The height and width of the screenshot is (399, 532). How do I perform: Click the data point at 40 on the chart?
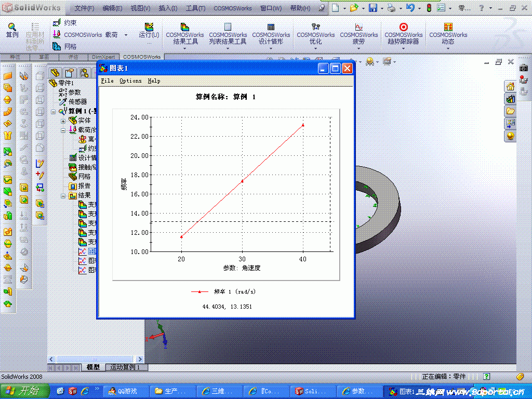click(x=303, y=125)
